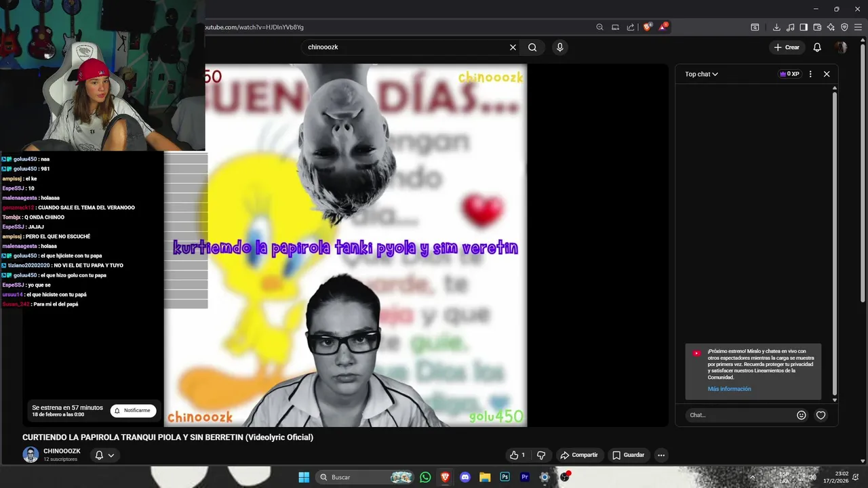Share this page from the address bar
Image resolution: width=868 pixels, height=488 pixels.
(631, 27)
